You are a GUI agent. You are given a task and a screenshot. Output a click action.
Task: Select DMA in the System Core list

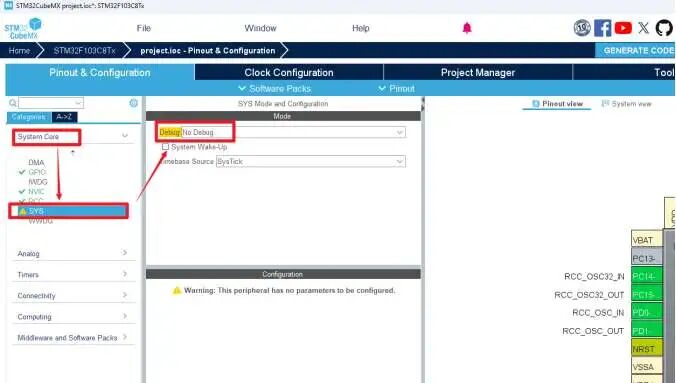[x=36, y=163]
